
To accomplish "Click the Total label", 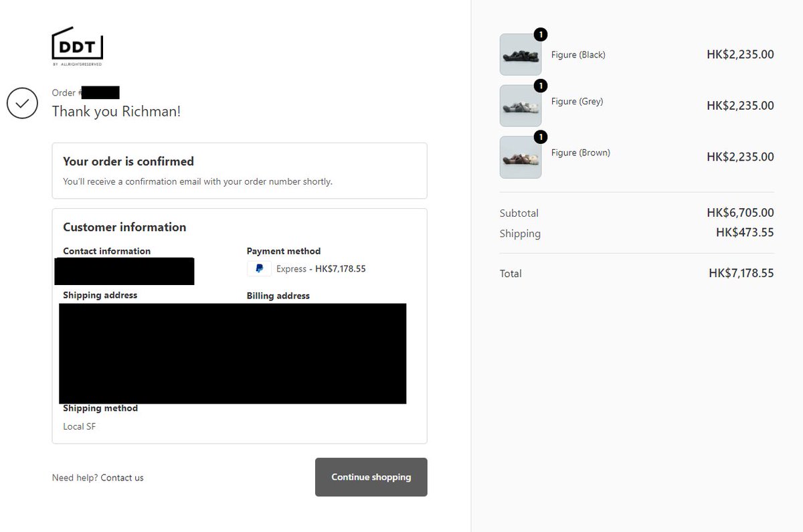I will click(511, 274).
